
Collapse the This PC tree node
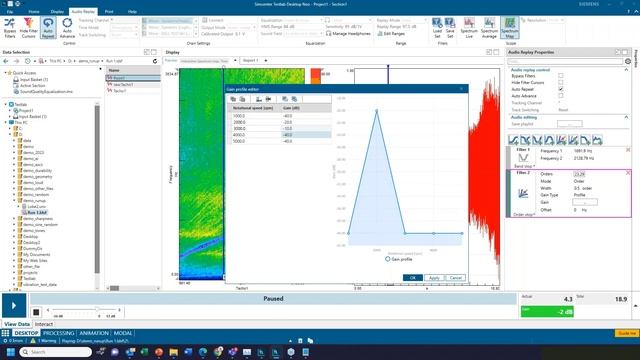point(6,122)
